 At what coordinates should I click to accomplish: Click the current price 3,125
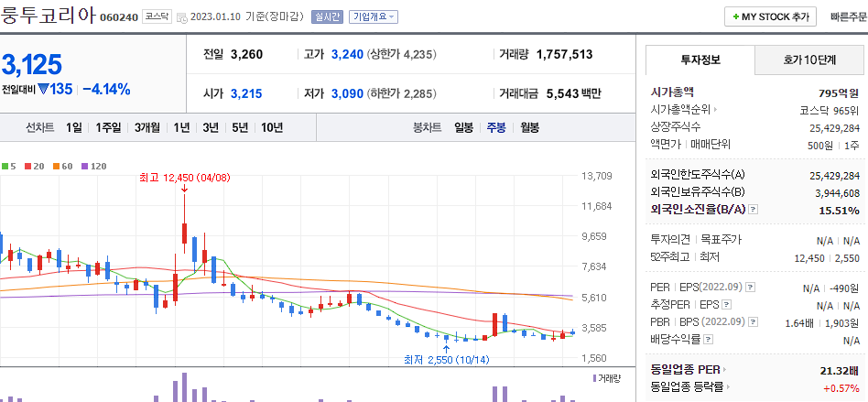(x=31, y=65)
